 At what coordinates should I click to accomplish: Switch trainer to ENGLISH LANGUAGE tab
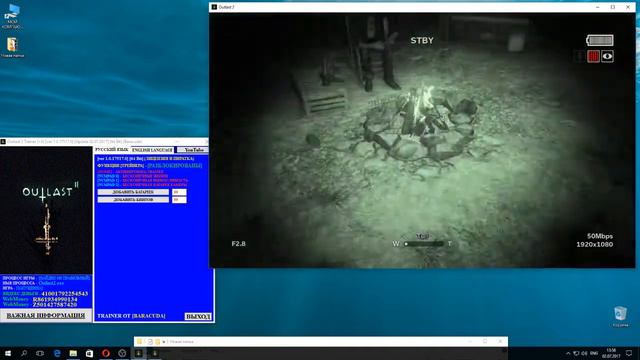(x=152, y=150)
